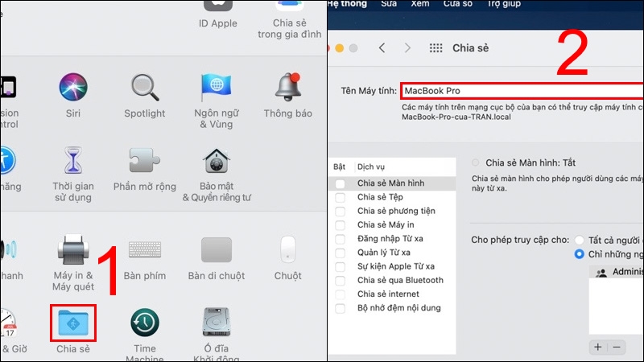Open Bàn di chuột trackpad pane
The height and width of the screenshot is (362, 644).
click(217, 249)
